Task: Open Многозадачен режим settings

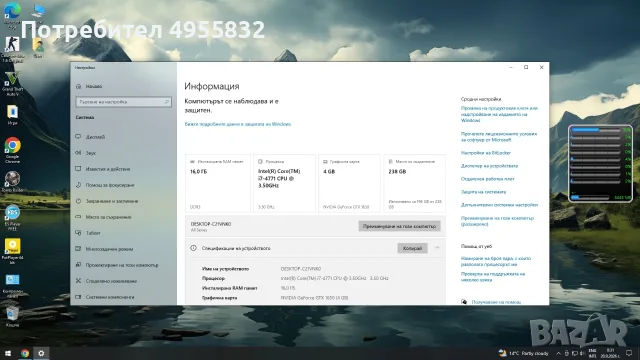Action: click(109, 249)
